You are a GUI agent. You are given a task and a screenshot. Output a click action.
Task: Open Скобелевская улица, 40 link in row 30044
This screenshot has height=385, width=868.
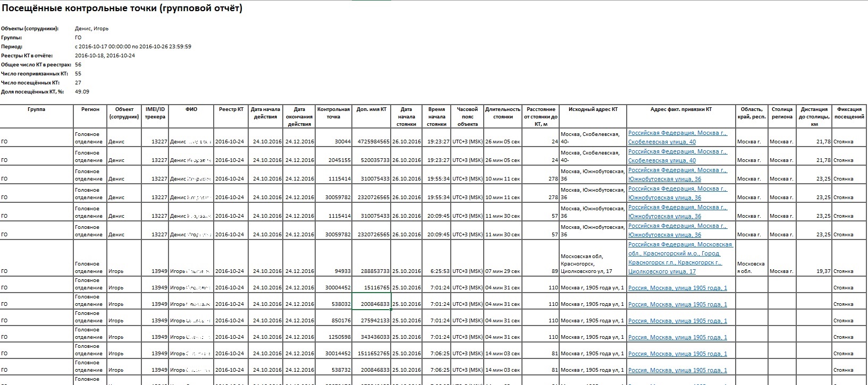(x=677, y=138)
